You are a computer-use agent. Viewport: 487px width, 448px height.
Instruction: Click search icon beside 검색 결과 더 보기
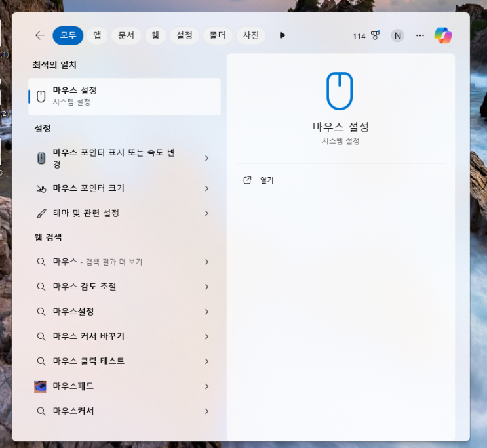point(41,262)
